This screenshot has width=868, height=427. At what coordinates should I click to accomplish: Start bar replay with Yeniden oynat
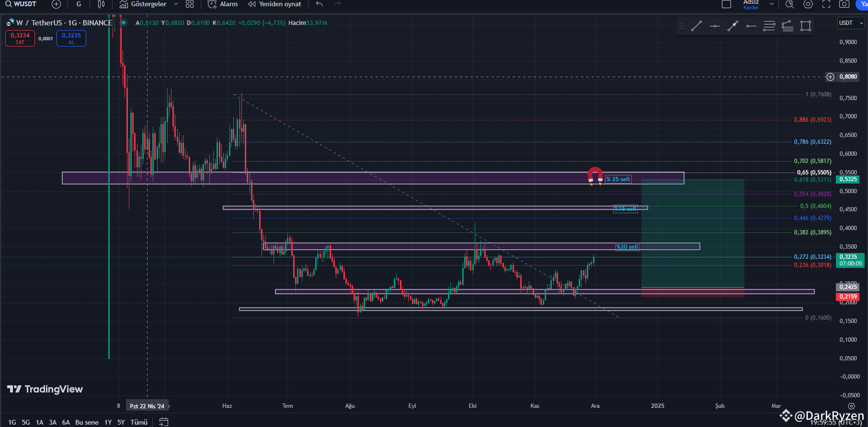(275, 4)
